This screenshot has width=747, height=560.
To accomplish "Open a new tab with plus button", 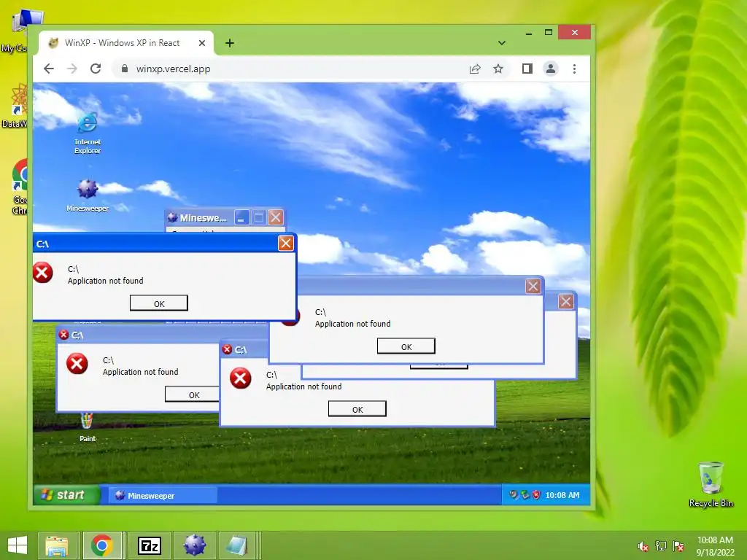I will (230, 43).
